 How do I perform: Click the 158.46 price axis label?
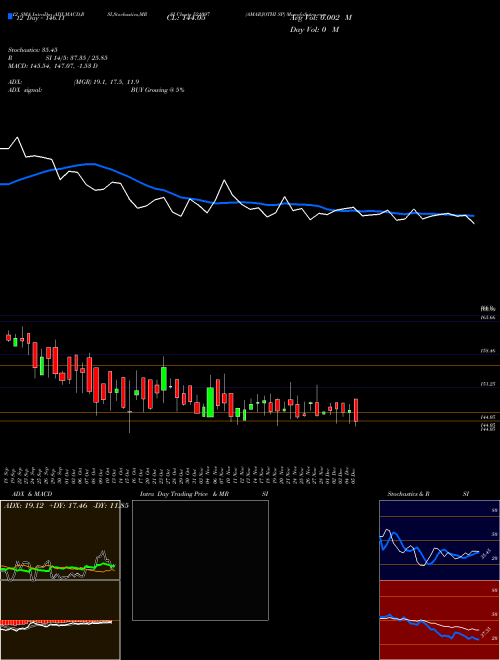pyautogui.click(x=487, y=351)
